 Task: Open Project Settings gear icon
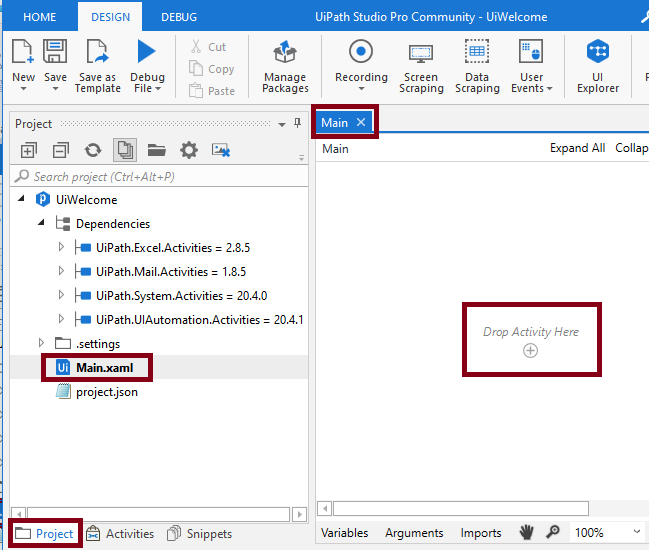click(x=189, y=150)
